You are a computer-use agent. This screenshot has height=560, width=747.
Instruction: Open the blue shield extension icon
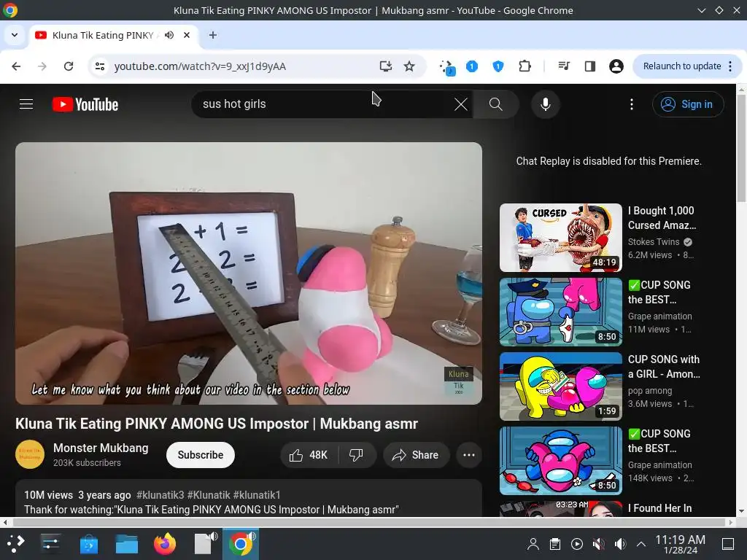[498, 66]
